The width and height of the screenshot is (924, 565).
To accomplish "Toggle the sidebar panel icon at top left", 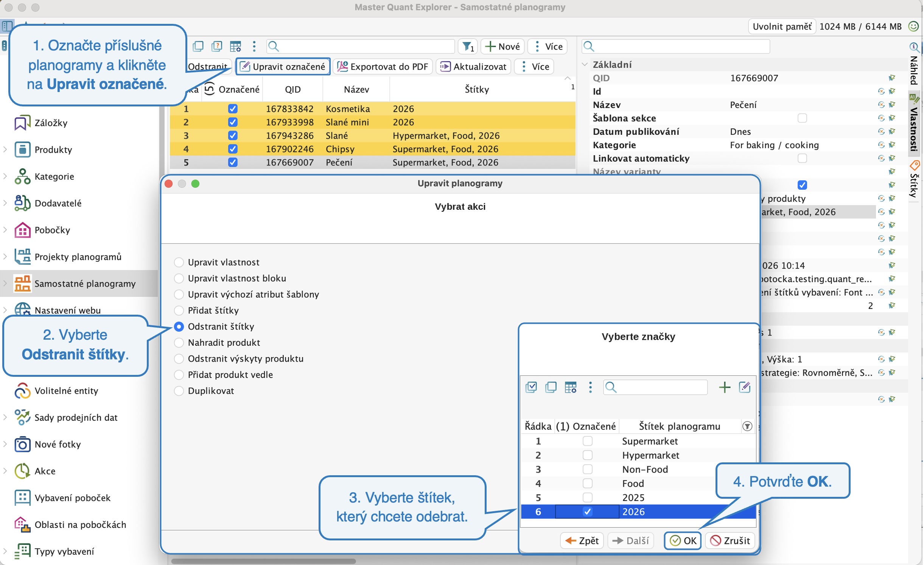I will pyautogui.click(x=7, y=26).
